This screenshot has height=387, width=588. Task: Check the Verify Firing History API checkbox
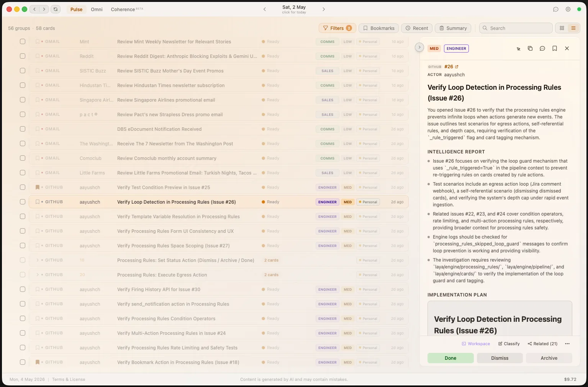click(x=23, y=289)
